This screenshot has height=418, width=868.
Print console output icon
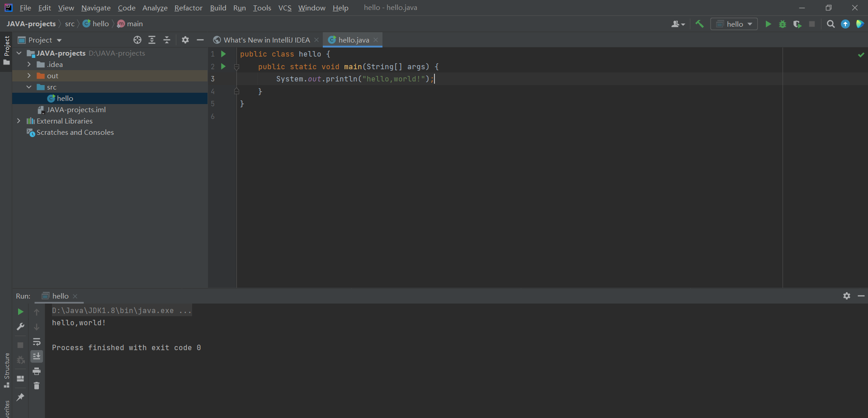[37, 371]
